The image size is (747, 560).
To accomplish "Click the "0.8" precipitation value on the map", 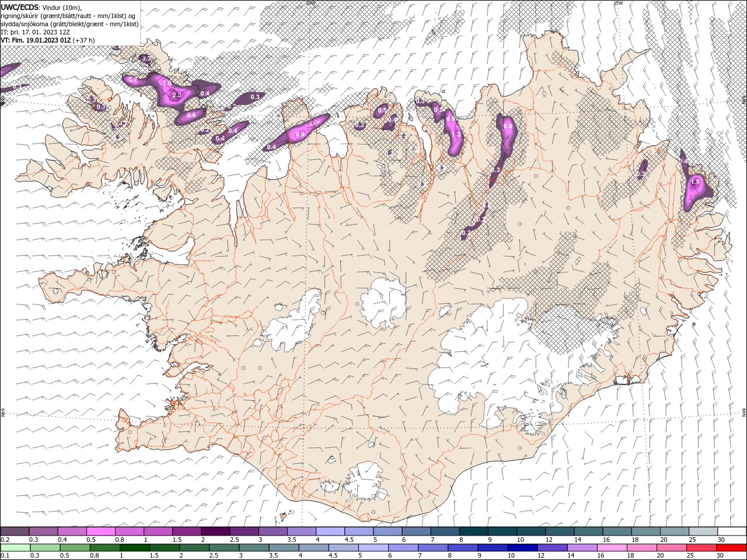I will click(507, 126).
